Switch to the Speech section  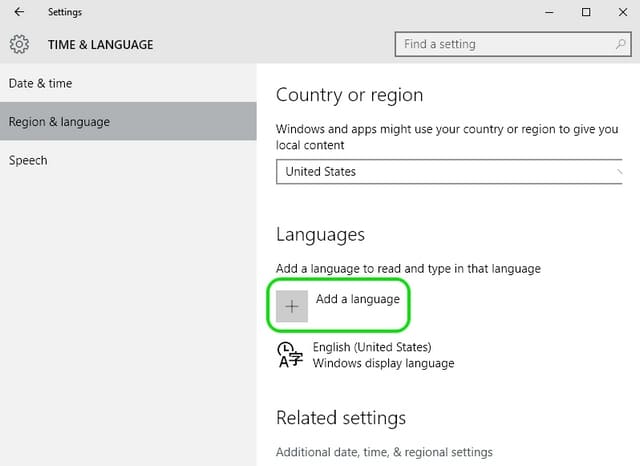coord(28,160)
